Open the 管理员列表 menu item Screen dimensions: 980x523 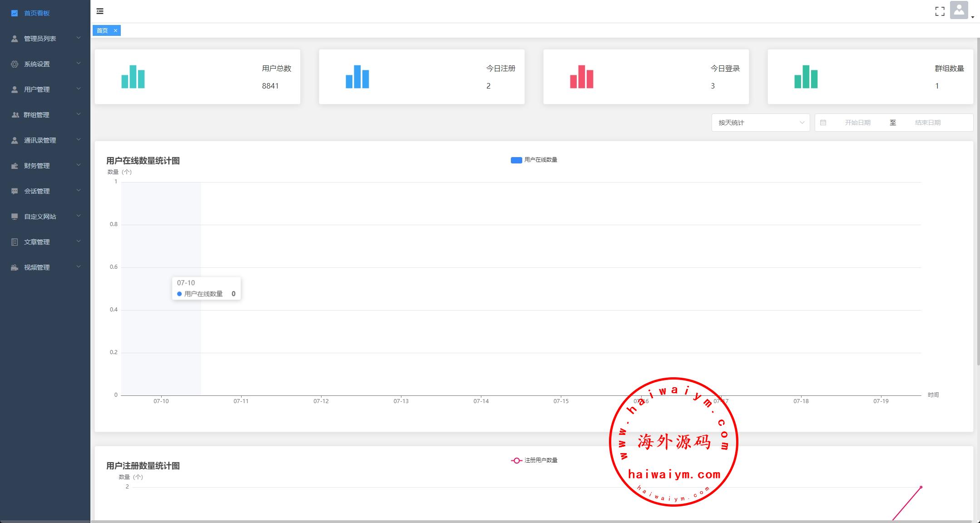[x=40, y=39]
